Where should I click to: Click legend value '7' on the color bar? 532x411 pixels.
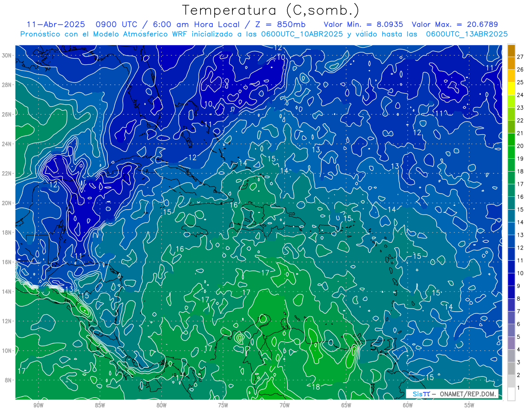pos(519,311)
